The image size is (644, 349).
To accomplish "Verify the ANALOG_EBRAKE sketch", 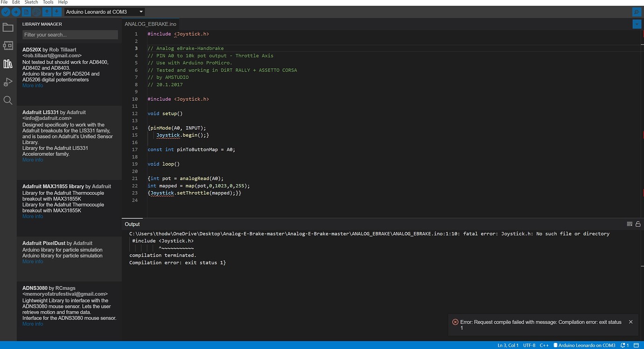I will coord(6,12).
